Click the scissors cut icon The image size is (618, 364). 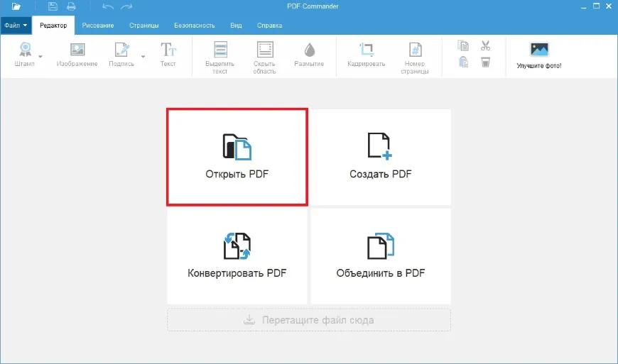point(486,46)
